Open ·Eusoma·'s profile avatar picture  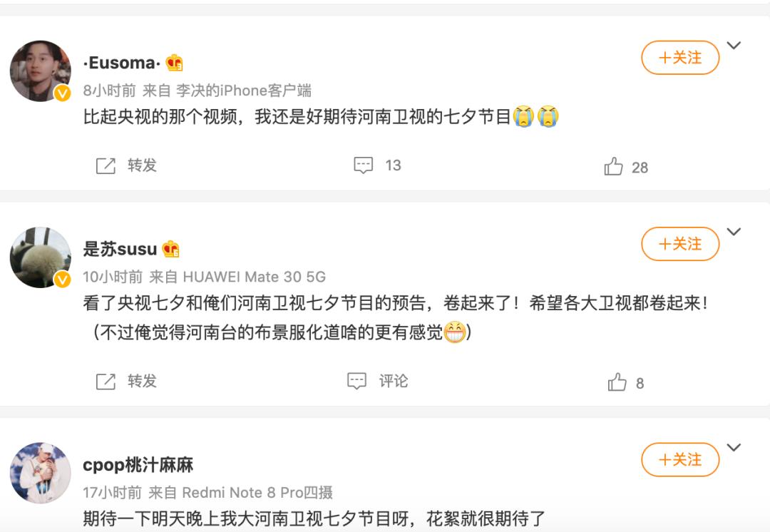(x=41, y=71)
